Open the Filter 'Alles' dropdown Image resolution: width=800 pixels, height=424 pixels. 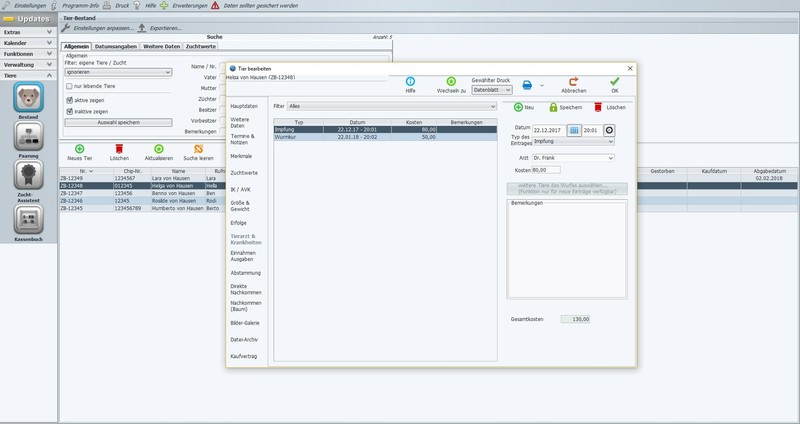click(x=392, y=106)
